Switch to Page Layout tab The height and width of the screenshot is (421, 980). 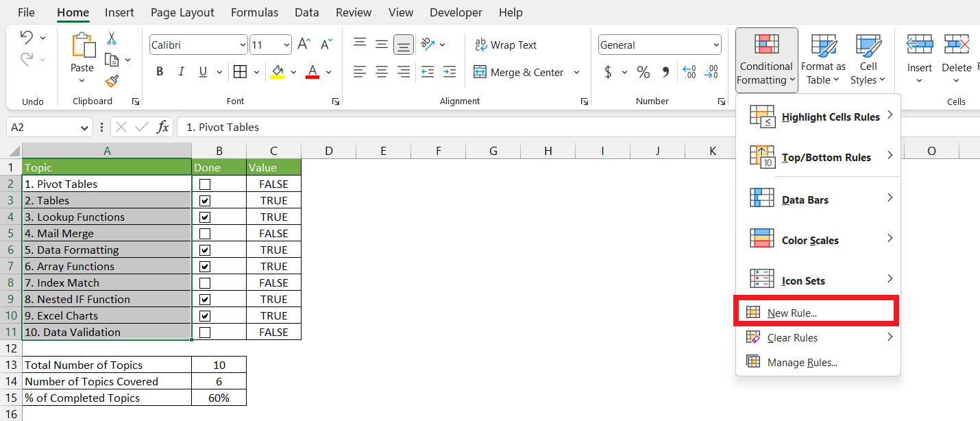pos(182,12)
